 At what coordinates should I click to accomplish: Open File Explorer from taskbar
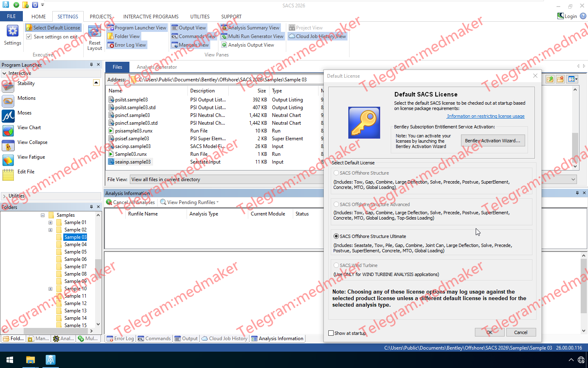[30, 360]
